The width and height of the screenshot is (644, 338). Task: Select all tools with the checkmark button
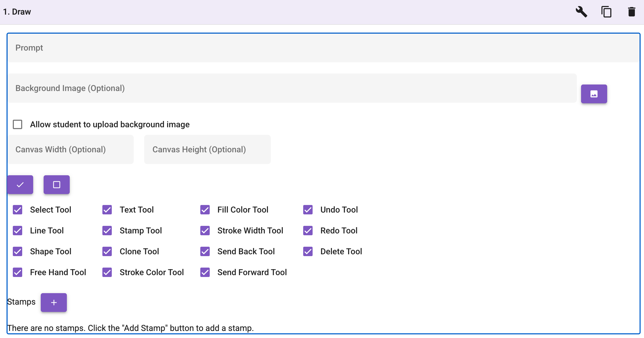click(x=20, y=185)
